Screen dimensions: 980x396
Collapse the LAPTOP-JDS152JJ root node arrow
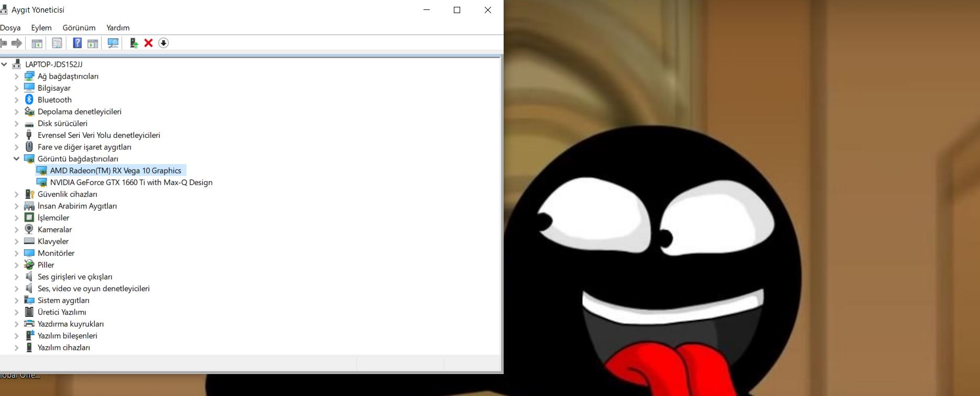point(4,64)
